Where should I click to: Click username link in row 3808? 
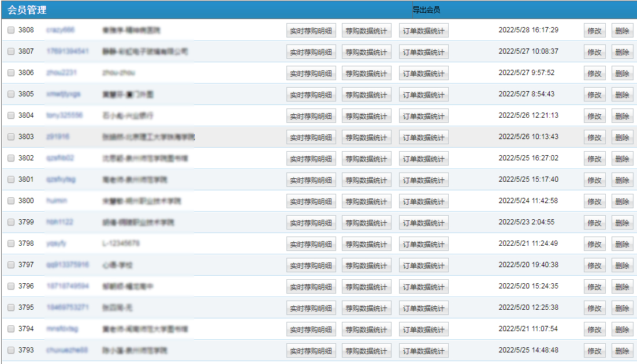point(60,30)
